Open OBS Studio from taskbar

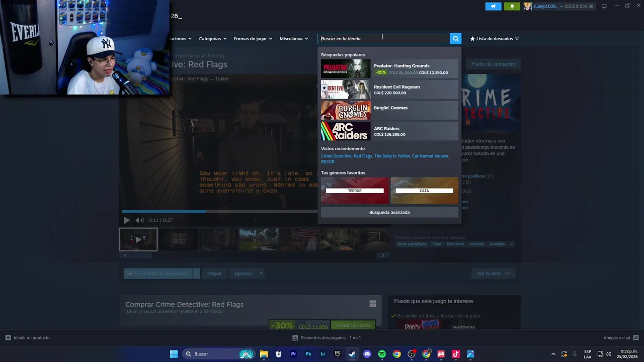pyautogui.click(x=412, y=354)
